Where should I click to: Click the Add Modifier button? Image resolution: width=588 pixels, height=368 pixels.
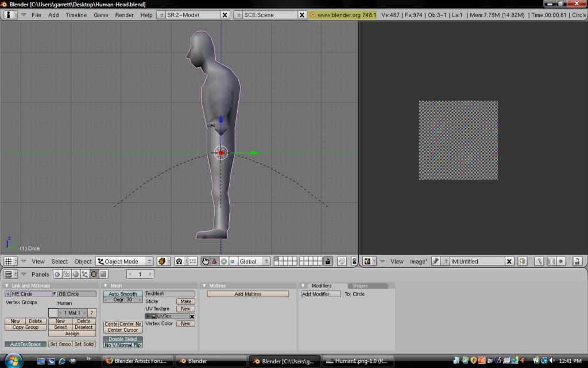[320, 294]
